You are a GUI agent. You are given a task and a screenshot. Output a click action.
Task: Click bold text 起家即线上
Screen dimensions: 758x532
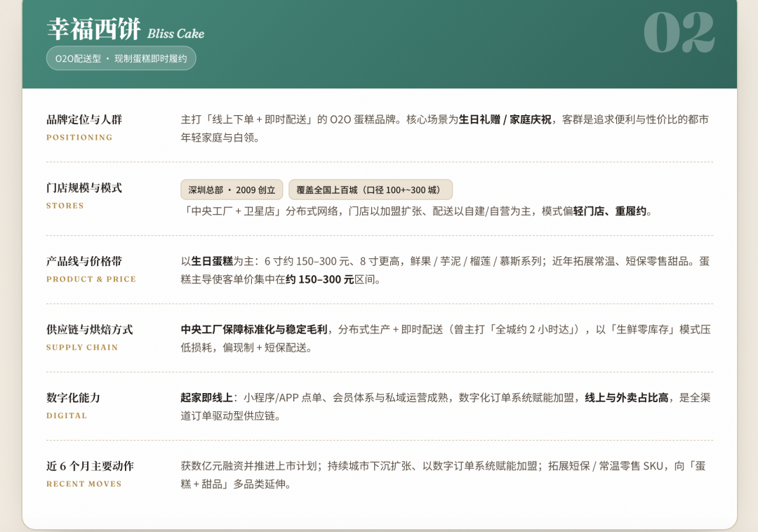click(207, 398)
